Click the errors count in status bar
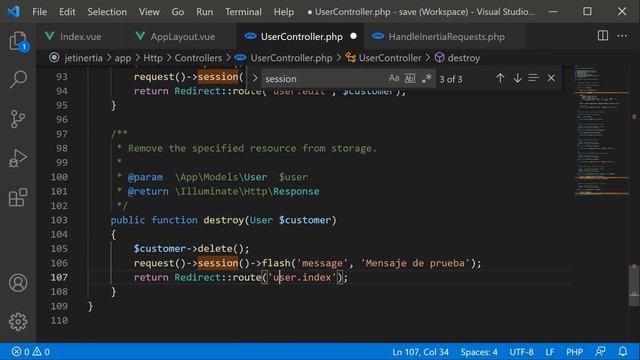The width and height of the screenshot is (640, 360). coord(20,351)
